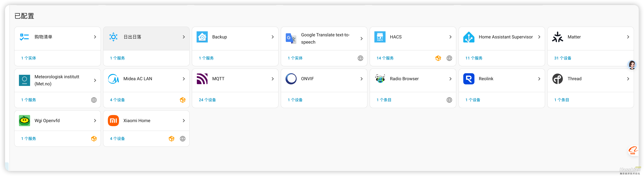Select the Radio Browser title text
The image size is (644, 176).
pyautogui.click(x=404, y=79)
